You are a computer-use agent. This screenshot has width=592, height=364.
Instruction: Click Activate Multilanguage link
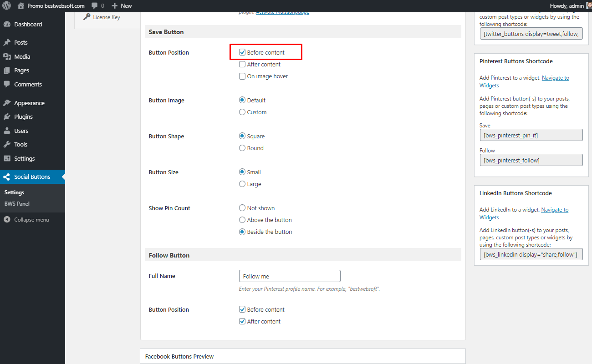(282, 12)
